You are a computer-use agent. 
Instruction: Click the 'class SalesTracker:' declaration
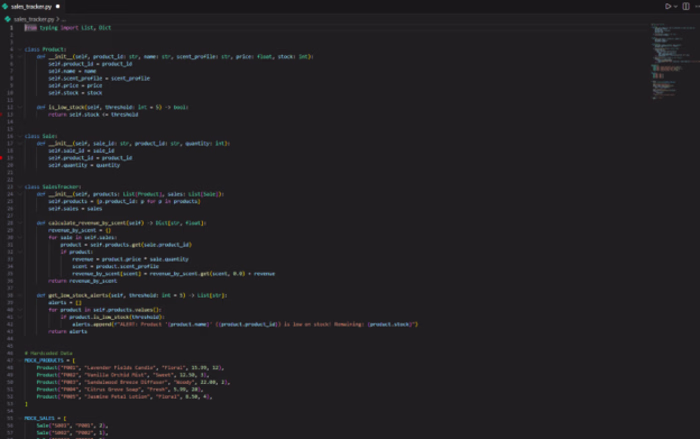coord(53,187)
